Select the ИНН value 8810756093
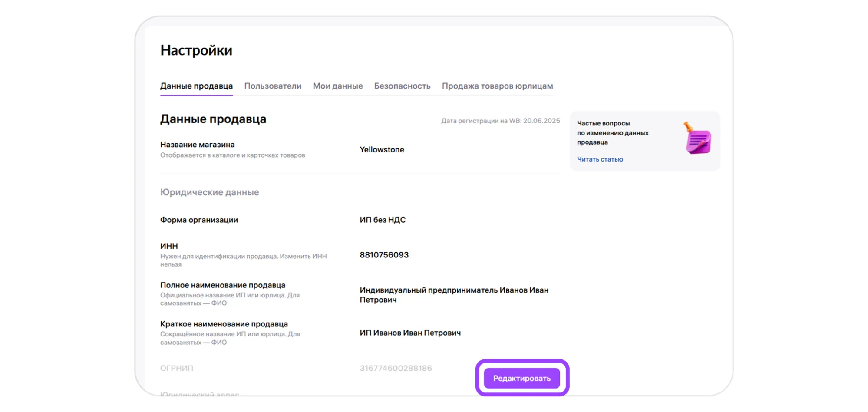Image resolution: width=868 pixels, height=412 pixels. point(384,255)
